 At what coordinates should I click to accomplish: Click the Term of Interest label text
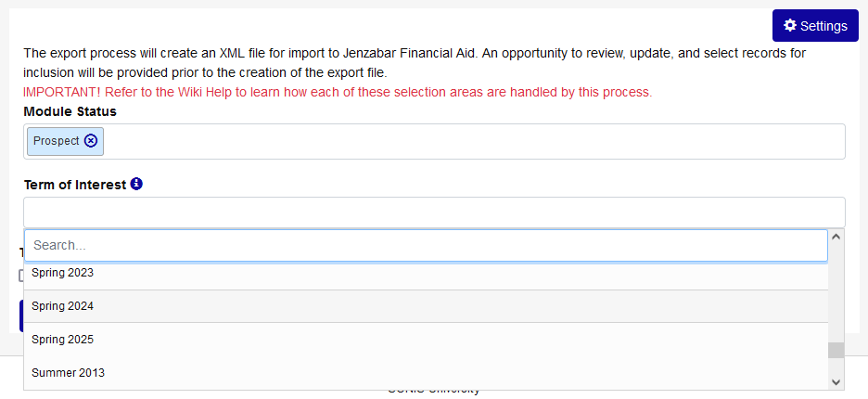click(x=74, y=185)
